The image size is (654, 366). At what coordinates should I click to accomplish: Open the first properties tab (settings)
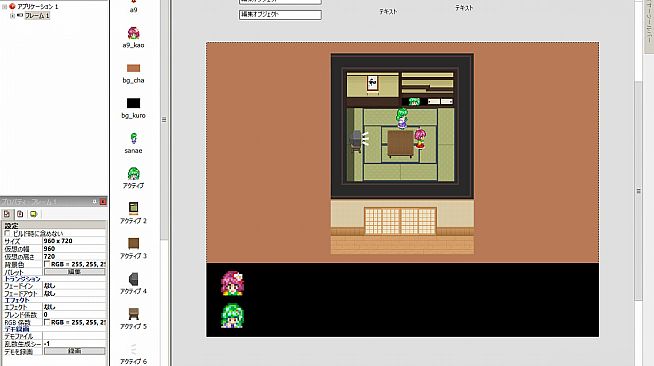click(x=7, y=214)
